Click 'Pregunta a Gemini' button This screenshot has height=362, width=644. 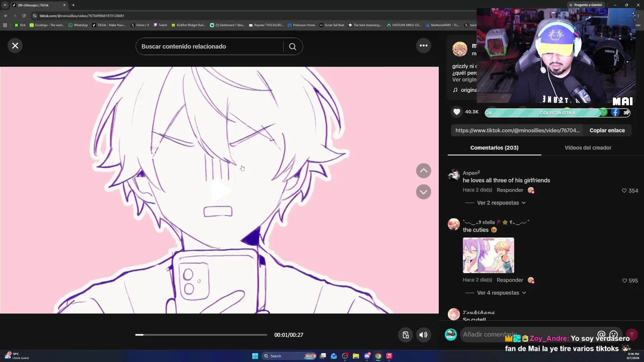pos(585,5)
